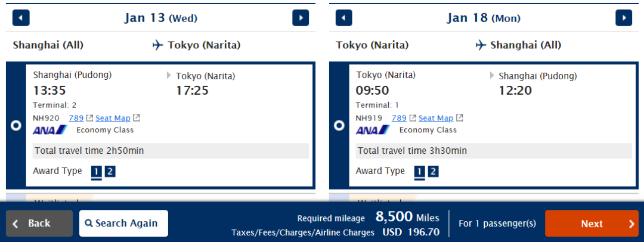The width and height of the screenshot is (644, 242).
Task: Choose Award Type 1 for flight NH920
Action: 96,171
